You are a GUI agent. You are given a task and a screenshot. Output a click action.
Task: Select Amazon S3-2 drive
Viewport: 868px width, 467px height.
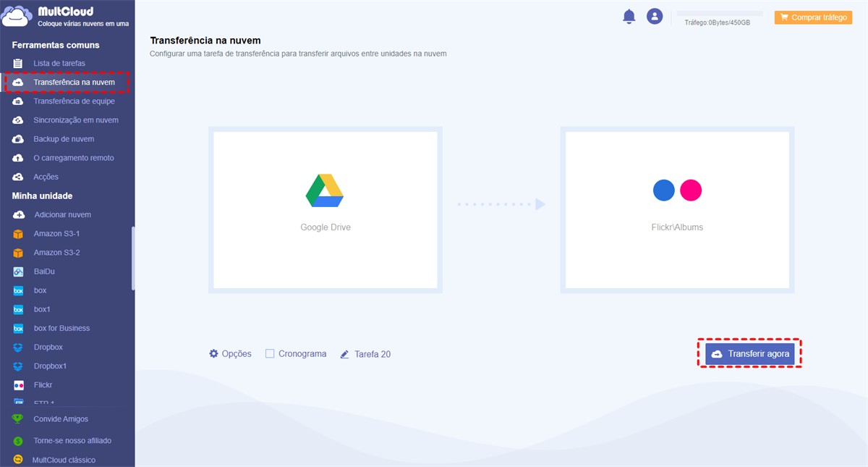[56, 253]
